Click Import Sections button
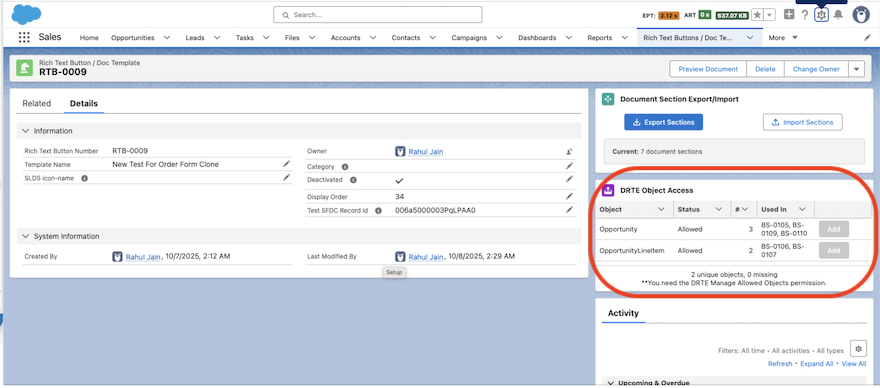880x388 pixels. 803,122
